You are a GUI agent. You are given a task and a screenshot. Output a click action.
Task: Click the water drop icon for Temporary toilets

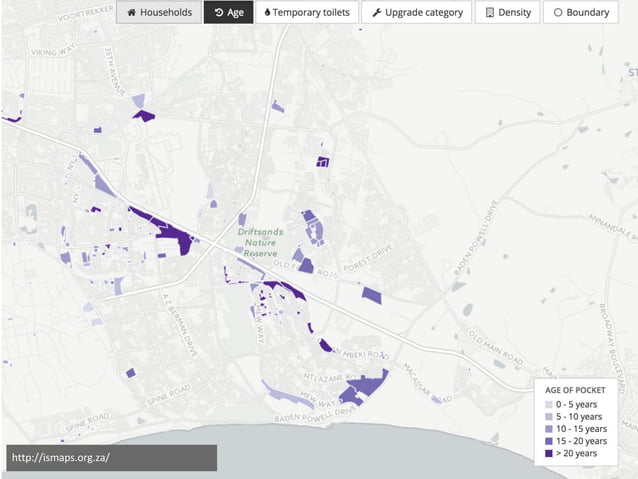tap(268, 13)
